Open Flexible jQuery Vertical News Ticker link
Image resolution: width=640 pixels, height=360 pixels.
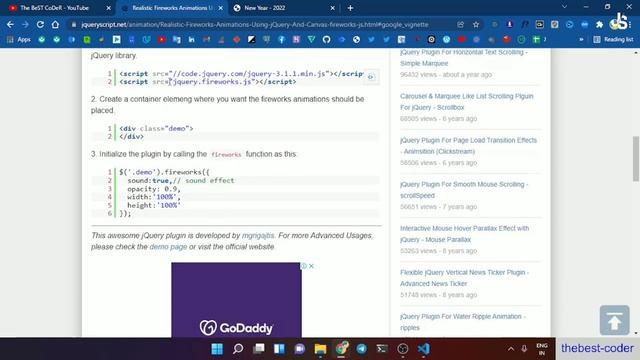pos(464,278)
